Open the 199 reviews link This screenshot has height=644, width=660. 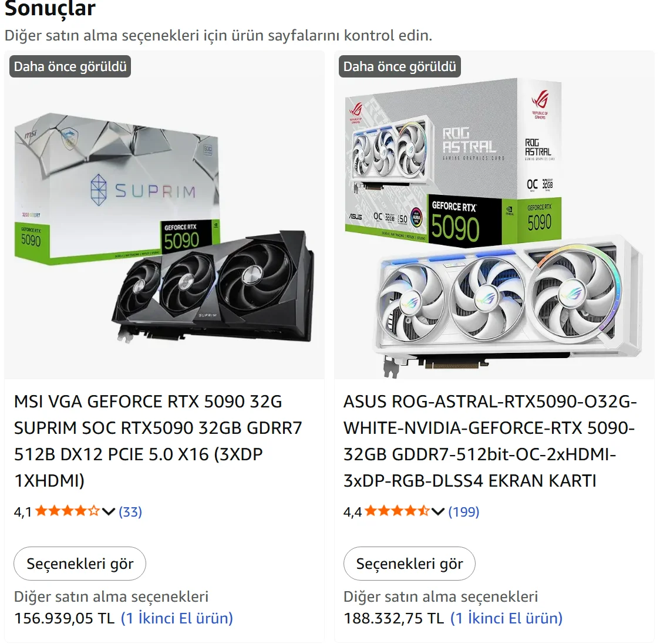coord(464,512)
